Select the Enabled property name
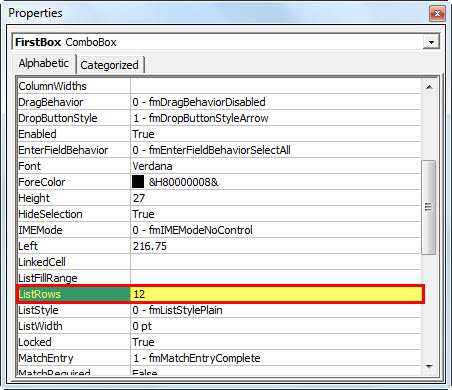Image resolution: width=452 pixels, height=390 pixels. 37,134
